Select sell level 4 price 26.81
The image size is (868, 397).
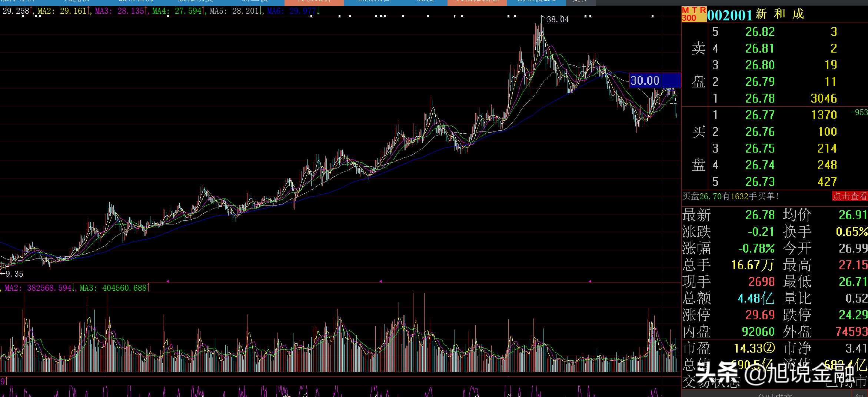tap(760, 49)
